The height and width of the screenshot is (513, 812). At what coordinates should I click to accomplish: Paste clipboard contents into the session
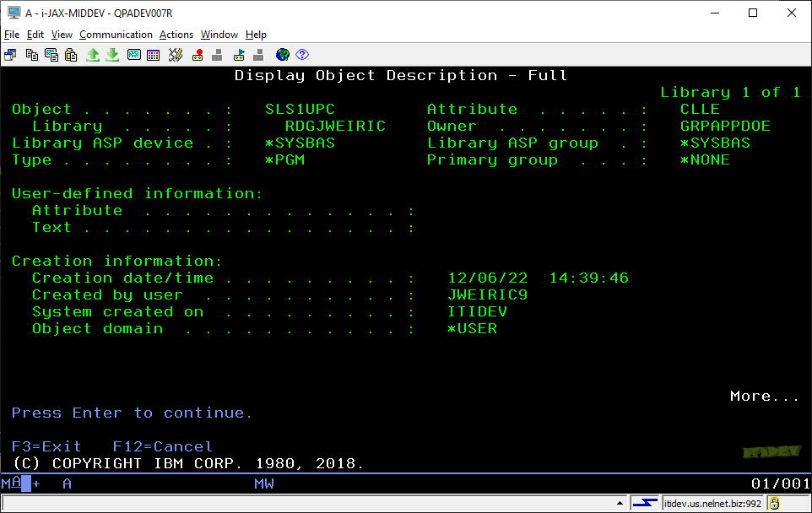(71, 54)
